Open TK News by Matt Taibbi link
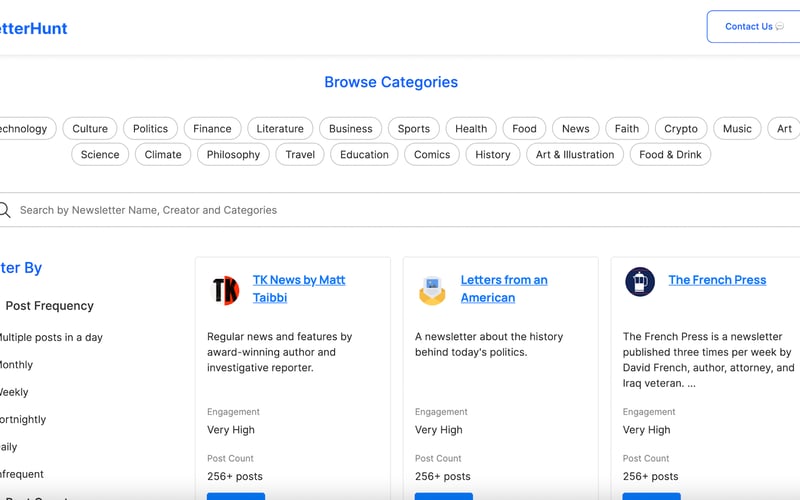 tap(299, 289)
